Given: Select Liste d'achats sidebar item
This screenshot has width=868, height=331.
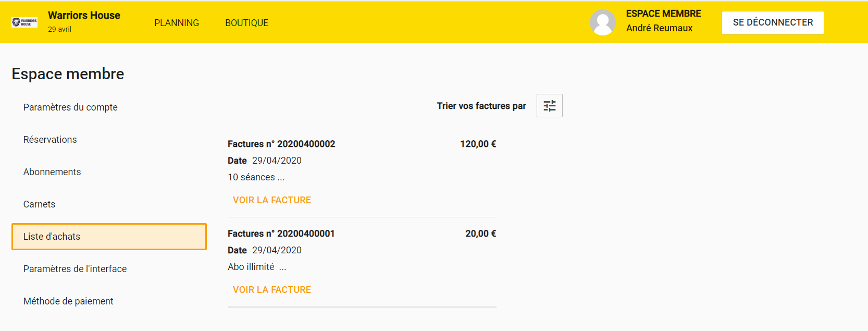Looking at the screenshot, I should (x=109, y=237).
